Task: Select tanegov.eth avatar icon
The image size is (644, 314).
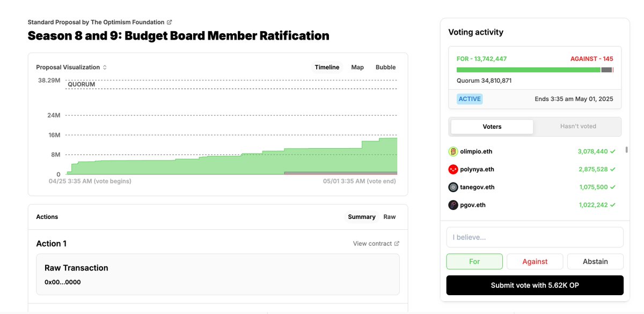Action: 453,187
